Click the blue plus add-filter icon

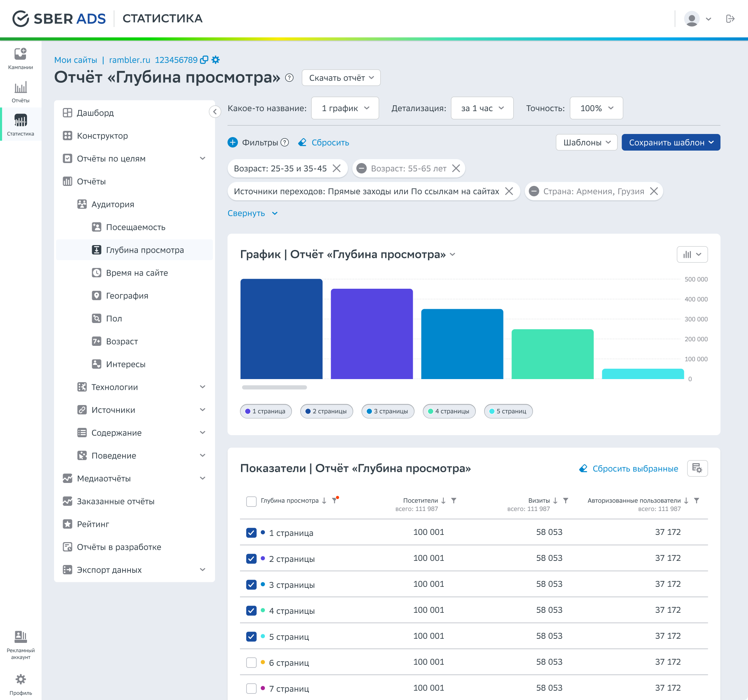click(233, 142)
